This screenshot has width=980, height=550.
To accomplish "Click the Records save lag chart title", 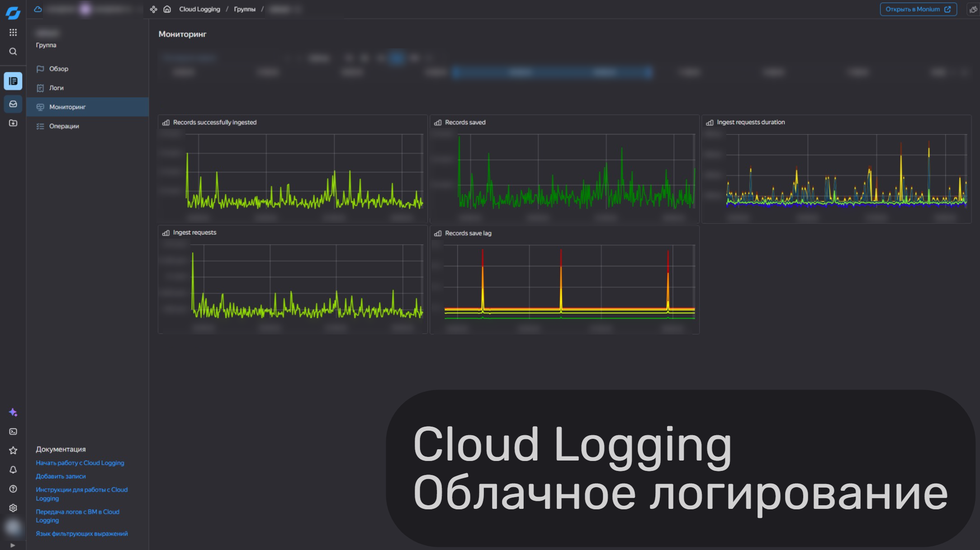I will [468, 233].
